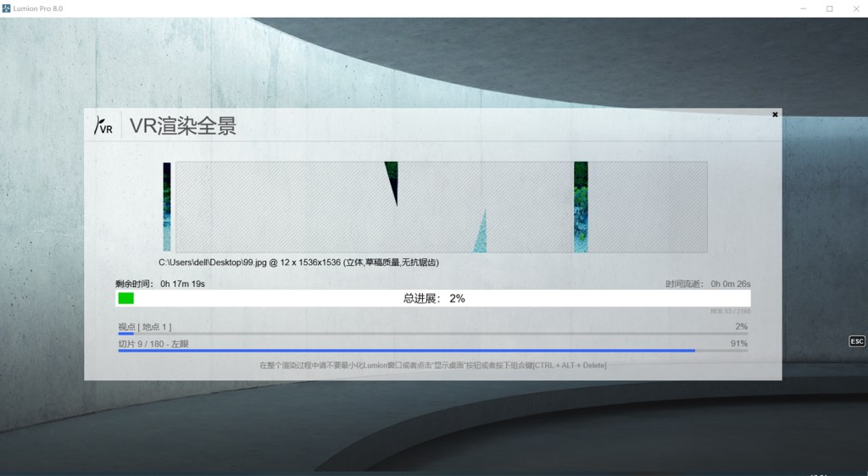
Task: Click the 91% slice progress percentage
Action: [x=738, y=343]
